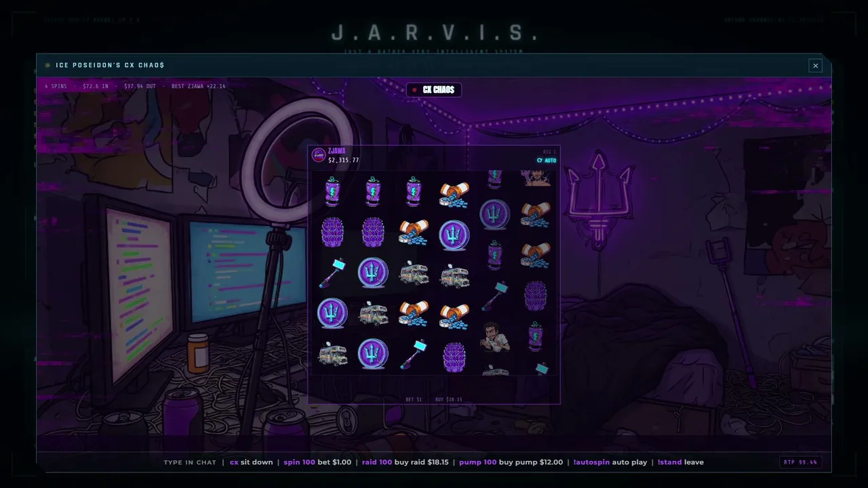Click the "RIG 1" label
This screenshot has height=488, width=868.
pyautogui.click(x=549, y=152)
